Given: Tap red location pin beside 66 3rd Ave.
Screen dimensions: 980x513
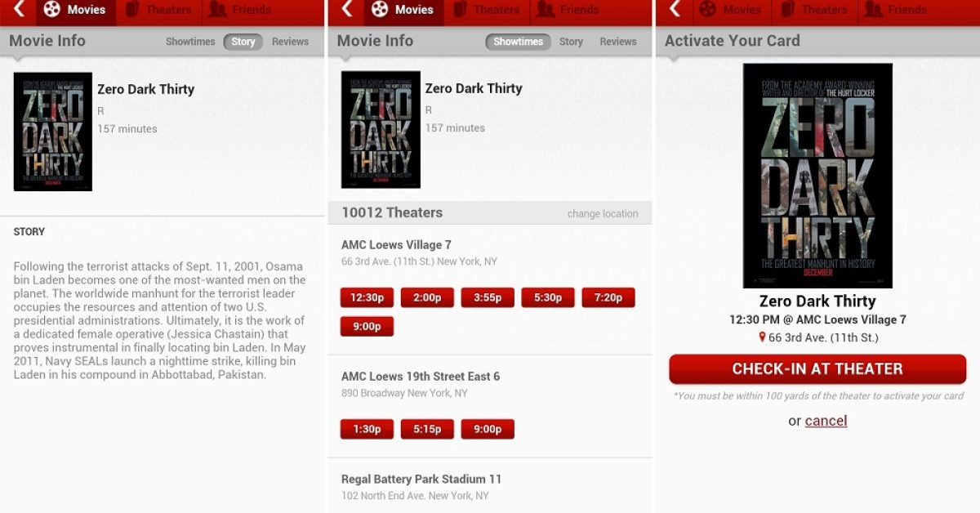Looking at the screenshot, I should [x=762, y=337].
